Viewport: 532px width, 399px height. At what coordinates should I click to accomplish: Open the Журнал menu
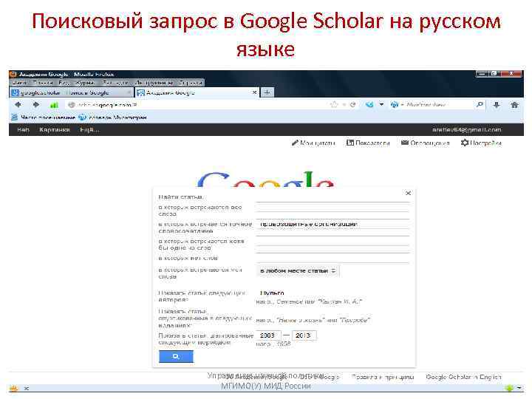click(x=84, y=83)
